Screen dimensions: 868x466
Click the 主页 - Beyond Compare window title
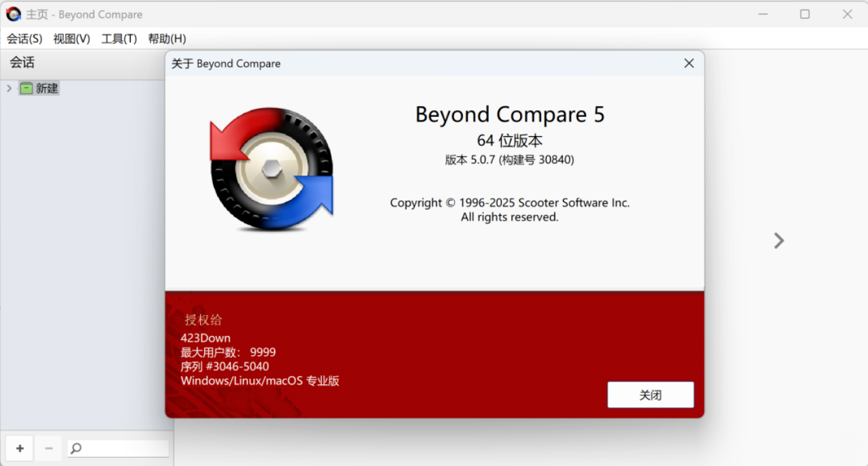(x=84, y=14)
